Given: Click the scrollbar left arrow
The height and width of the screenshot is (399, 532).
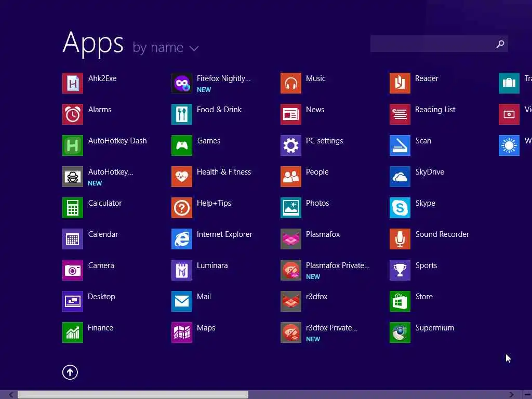Looking at the screenshot, I should 11,395.
